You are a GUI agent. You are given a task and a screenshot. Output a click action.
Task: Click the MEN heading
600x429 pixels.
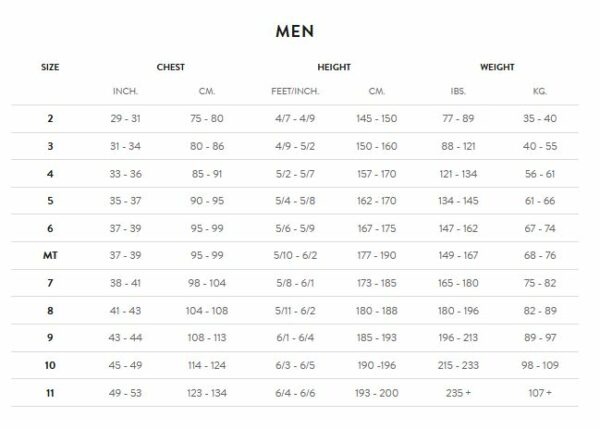pyautogui.click(x=296, y=30)
